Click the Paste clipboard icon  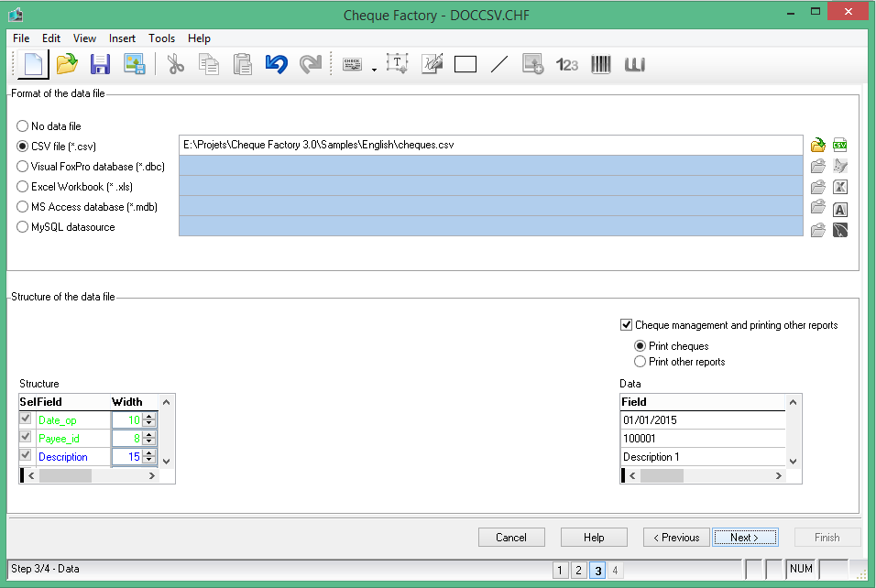pyautogui.click(x=243, y=64)
